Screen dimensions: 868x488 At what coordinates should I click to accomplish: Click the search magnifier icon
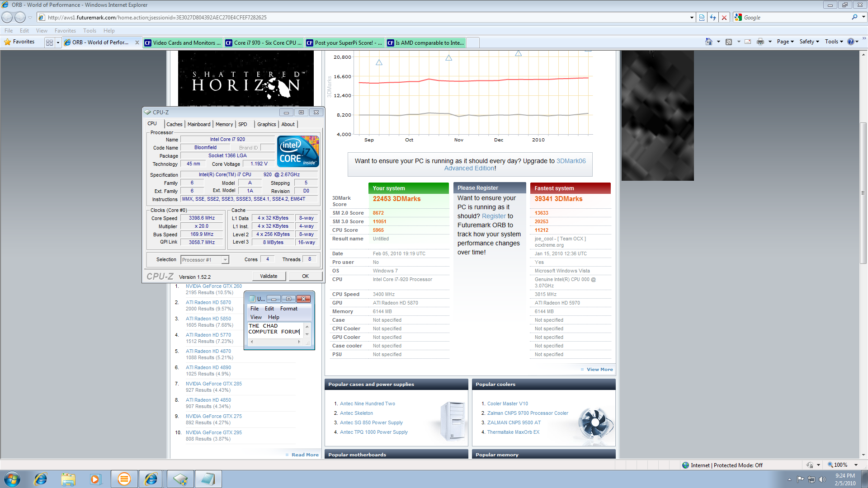(854, 17)
